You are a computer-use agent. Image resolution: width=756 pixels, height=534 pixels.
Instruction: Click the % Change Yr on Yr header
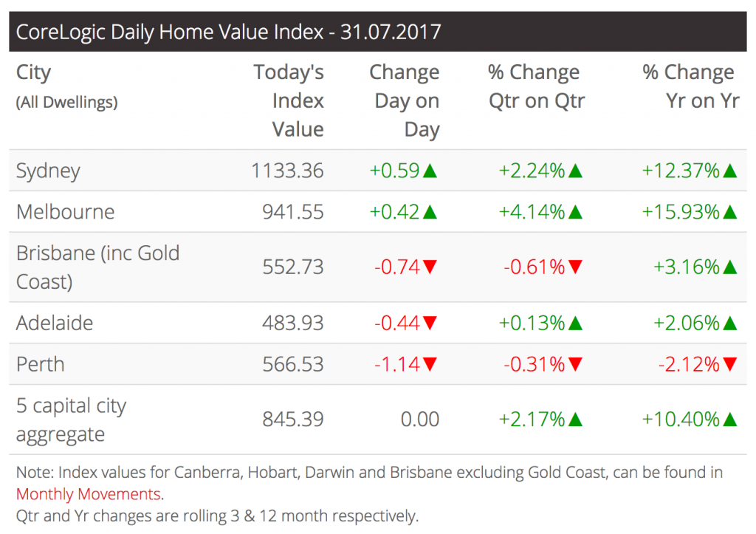pyautogui.click(x=690, y=87)
